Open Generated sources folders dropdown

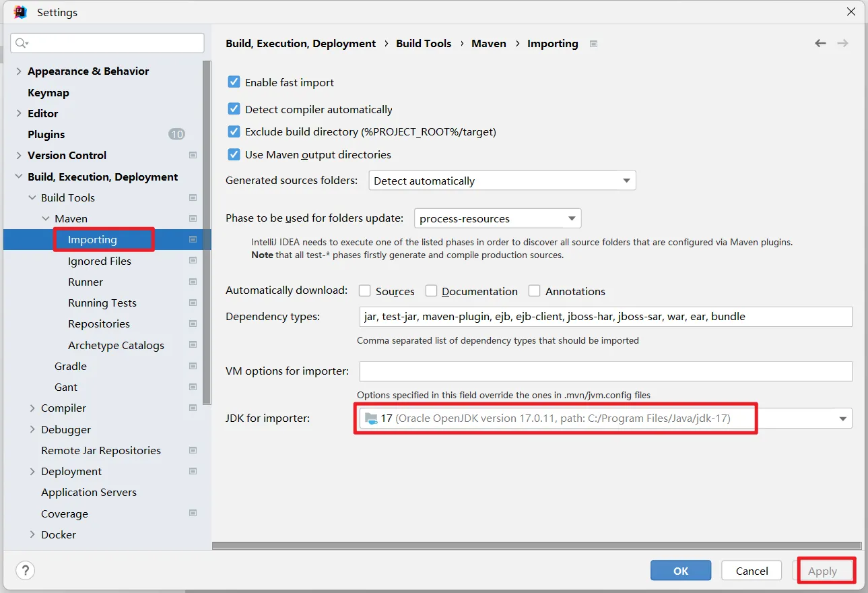(x=502, y=181)
